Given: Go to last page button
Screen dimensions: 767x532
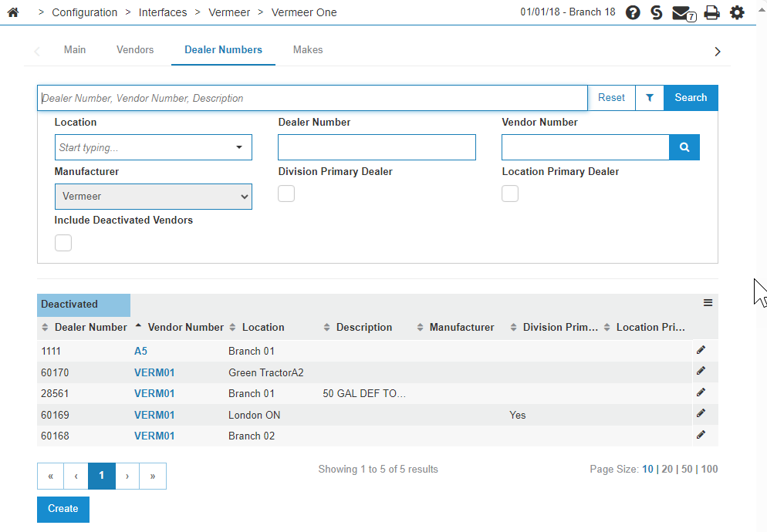Looking at the screenshot, I should click(x=153, y=476).
